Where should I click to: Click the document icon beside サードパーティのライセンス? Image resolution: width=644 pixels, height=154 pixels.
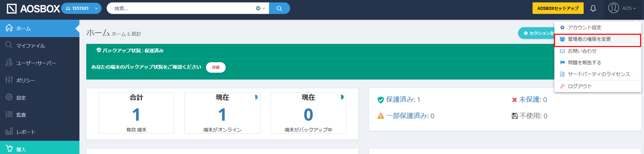click(x=562, y=74)
